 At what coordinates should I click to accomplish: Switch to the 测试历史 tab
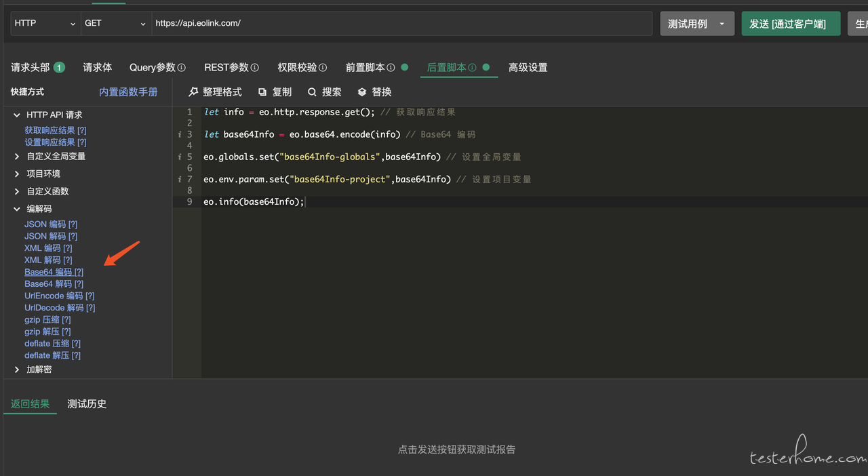[87, 404]
